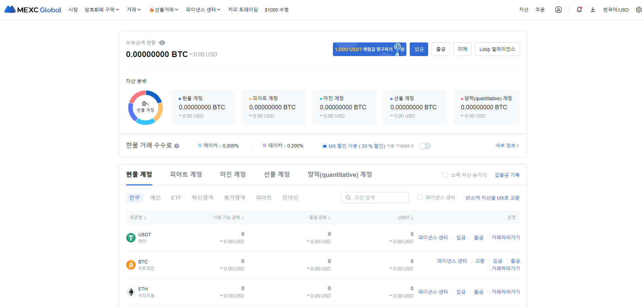Image resolution: width=644 pixels, height=307 pixels.
Task: Click the maker fee icon
Action: coord(200,145)
